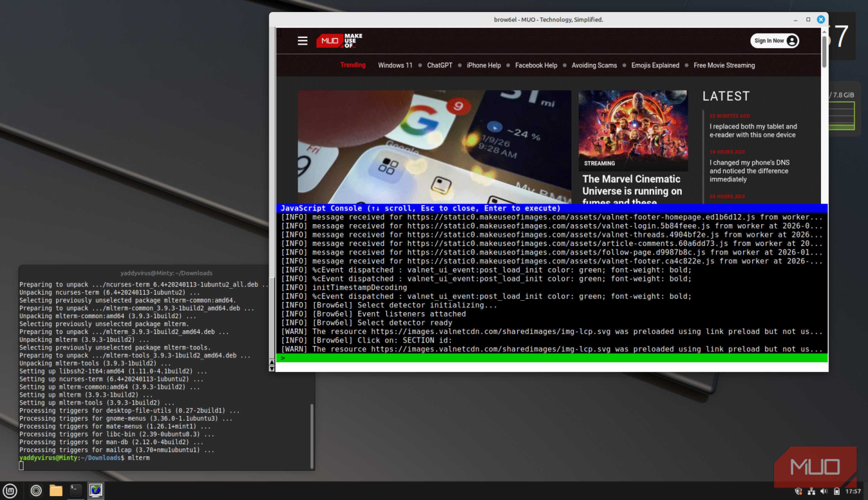Open the security shield tray icon
This screenshot has width=868, height=500.
(798, 492)
